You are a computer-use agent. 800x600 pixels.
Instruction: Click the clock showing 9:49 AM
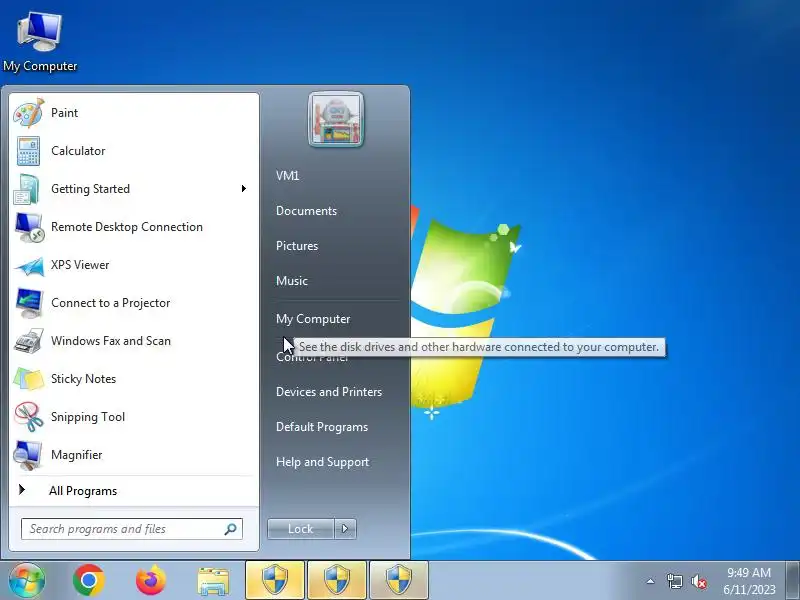point(748,572)
